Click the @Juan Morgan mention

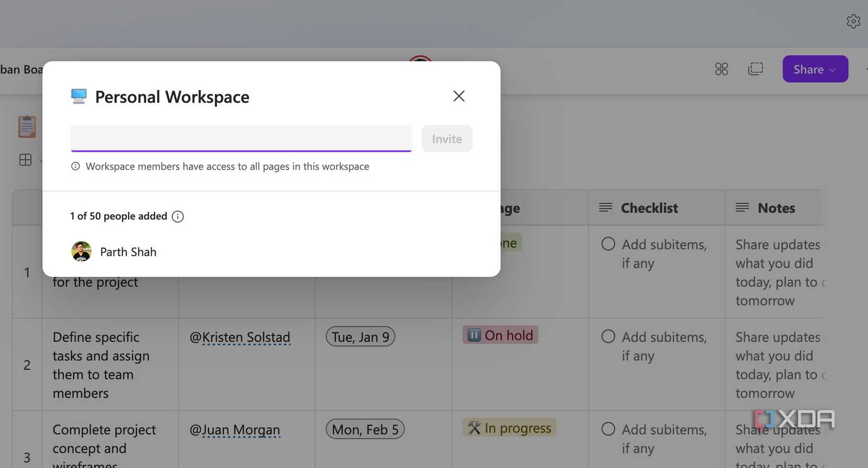pos(235,430)
